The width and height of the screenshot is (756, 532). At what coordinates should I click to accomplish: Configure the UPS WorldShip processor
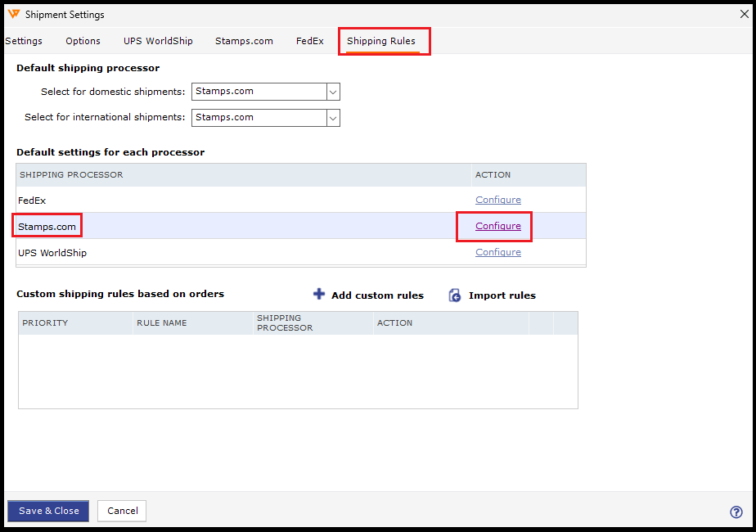pyautogui.click(x=498, y=252)
